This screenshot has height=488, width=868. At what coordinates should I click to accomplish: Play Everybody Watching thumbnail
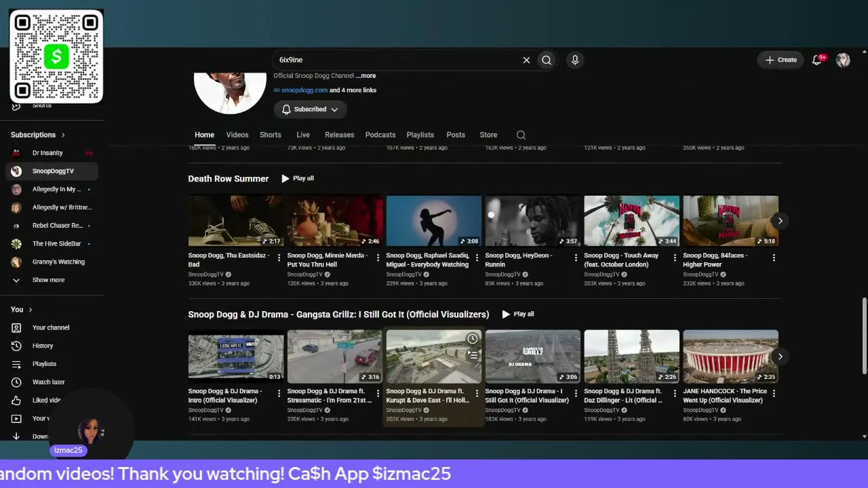[433, 221]
